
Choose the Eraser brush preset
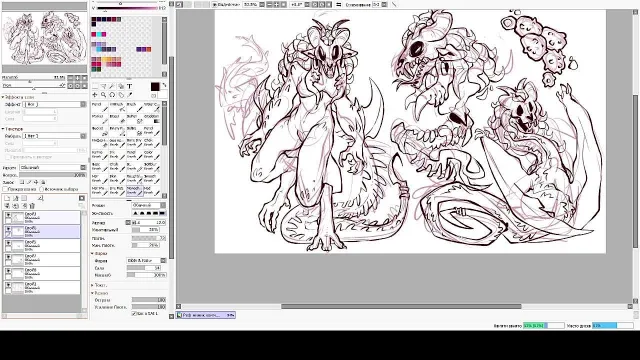pyautogui.click(x=117, y=119)
